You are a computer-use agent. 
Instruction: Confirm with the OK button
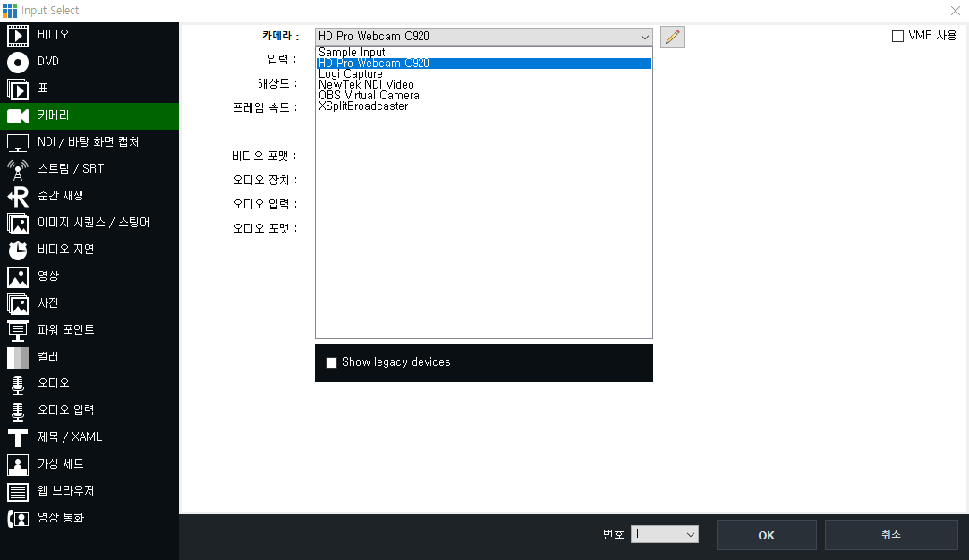pos(766,535)
